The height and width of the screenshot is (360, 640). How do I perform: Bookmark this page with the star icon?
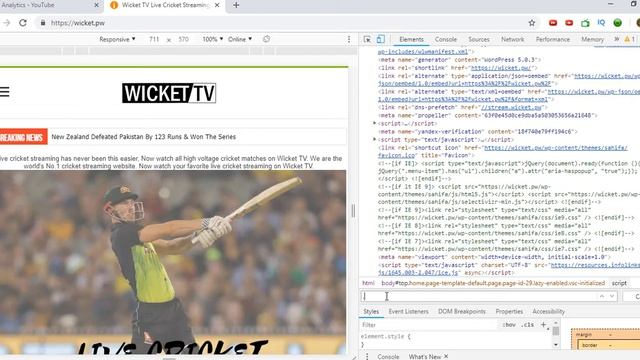point(531,23)
